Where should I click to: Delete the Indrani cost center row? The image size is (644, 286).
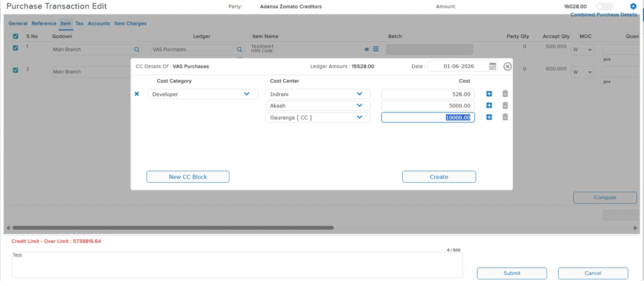(505, 94)
